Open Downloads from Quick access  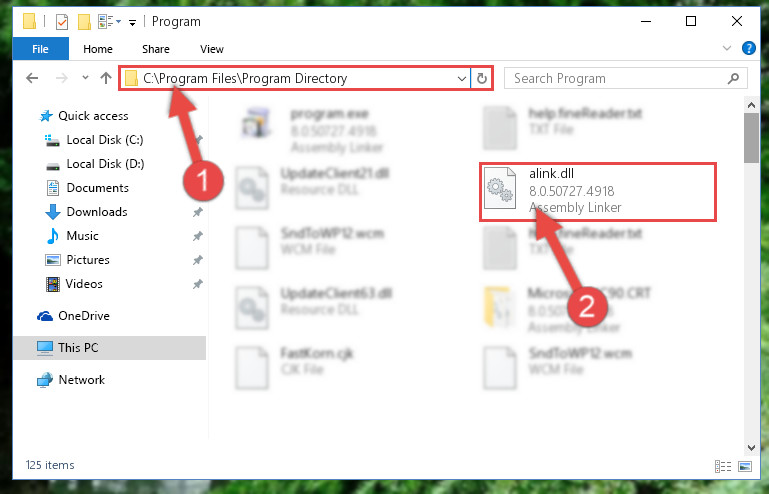(x=97, y=212)
